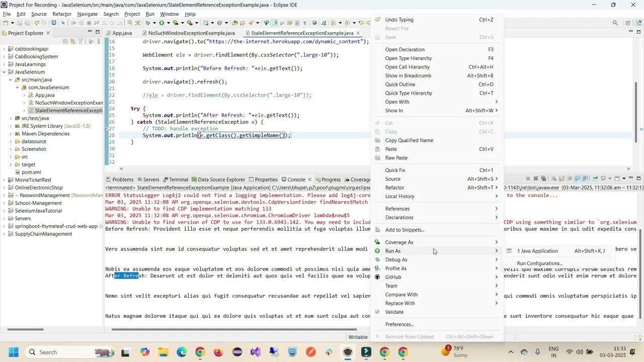Click Display Selected Console icon
Viewport: 644px width, 362px height.
pos(603,178)
